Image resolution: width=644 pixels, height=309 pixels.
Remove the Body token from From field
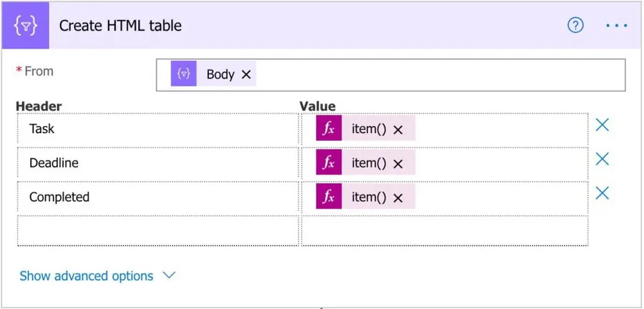(246, 74)
